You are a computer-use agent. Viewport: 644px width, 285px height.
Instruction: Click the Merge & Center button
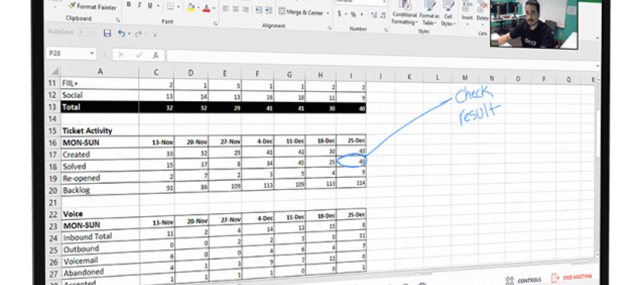[x=301, y=12]
